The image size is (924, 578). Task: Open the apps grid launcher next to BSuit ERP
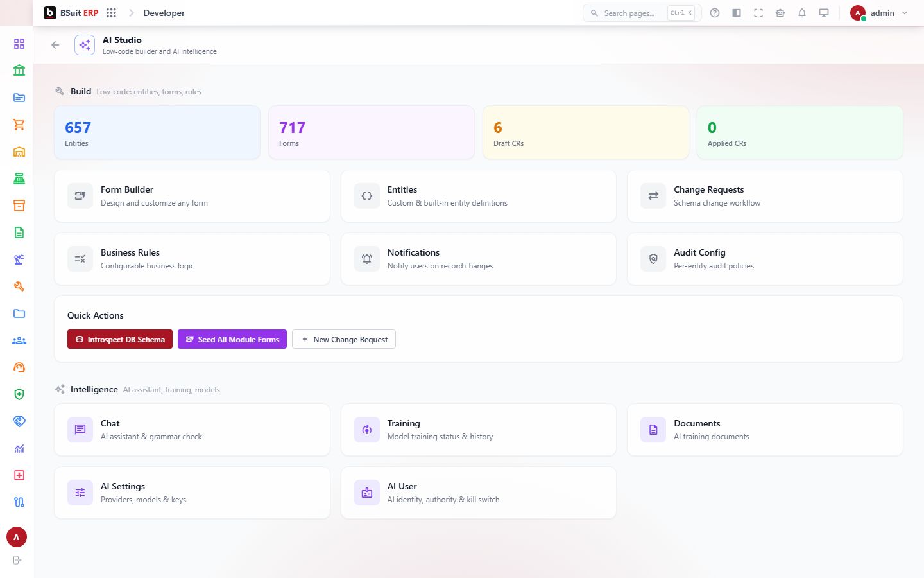(x=111, y=13)
